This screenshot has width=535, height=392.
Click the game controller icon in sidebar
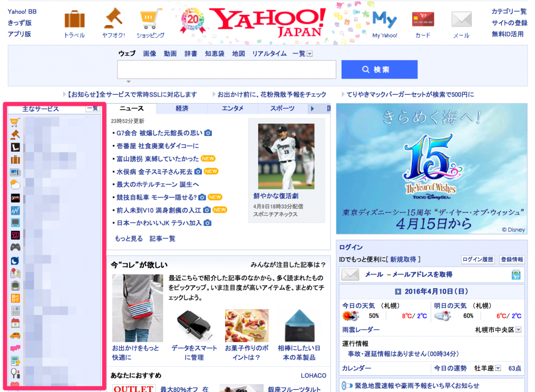15,247
